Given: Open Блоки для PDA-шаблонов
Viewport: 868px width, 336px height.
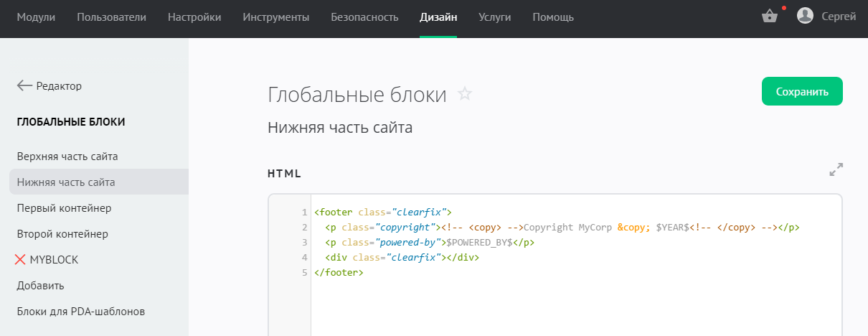Looking at the screenshot, I should (81, 312).
